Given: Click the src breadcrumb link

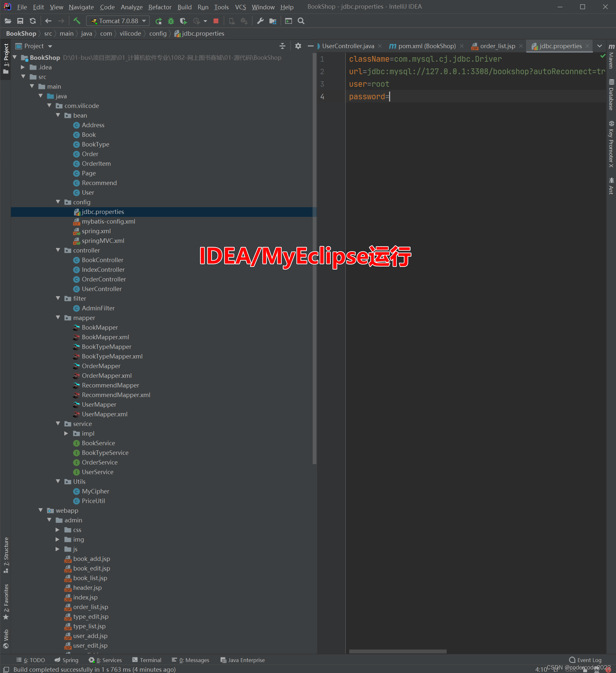Looking at the screenshot, I should [x=48, y=33].
